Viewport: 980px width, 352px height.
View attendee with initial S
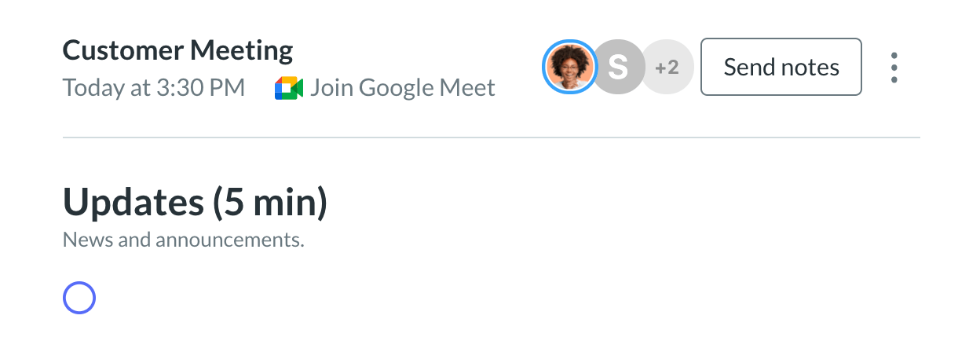(x=618, y=68)
